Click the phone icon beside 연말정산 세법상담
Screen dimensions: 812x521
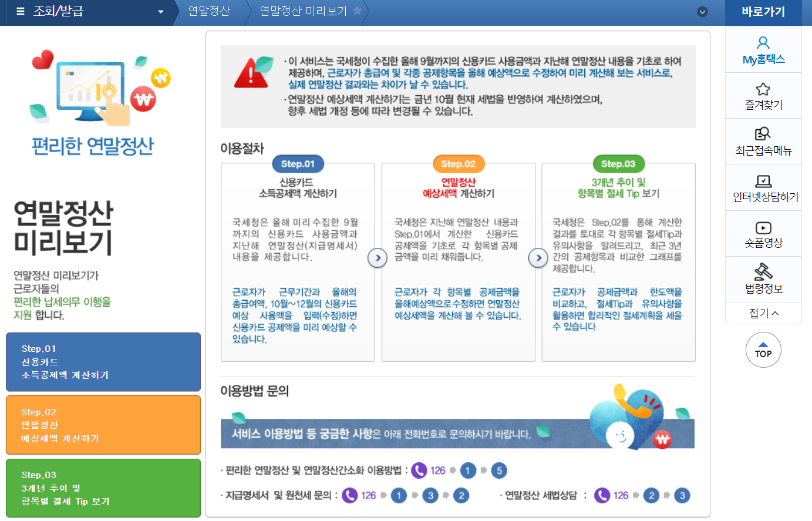tap(602, 495)
